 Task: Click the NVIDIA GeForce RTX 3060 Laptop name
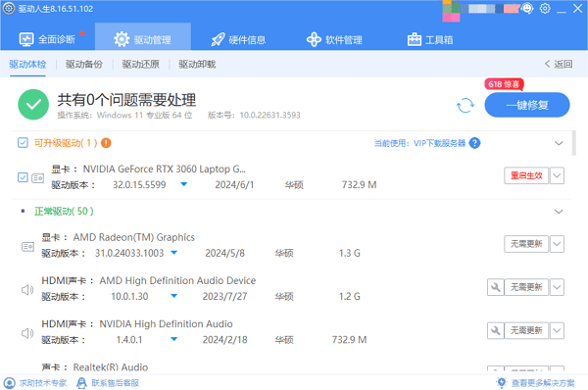165,170
